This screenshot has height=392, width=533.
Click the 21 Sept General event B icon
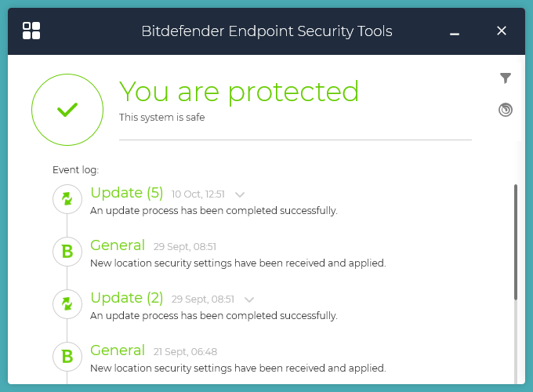click(67, 357)
